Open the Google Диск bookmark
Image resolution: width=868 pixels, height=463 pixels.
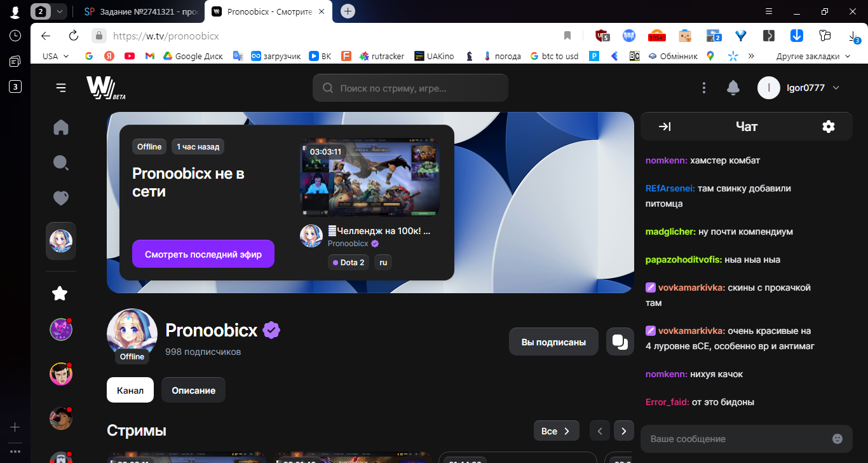(x=193, y=56)
